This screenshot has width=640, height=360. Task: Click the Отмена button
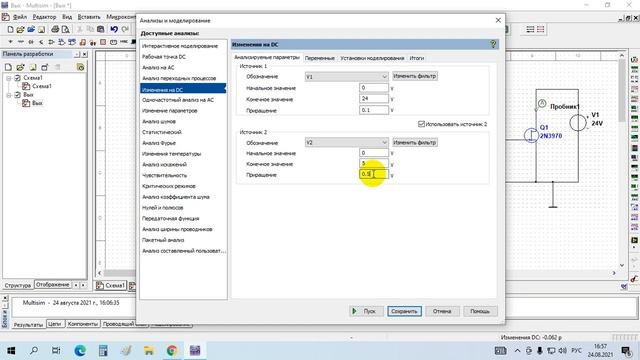coord(442,311)
